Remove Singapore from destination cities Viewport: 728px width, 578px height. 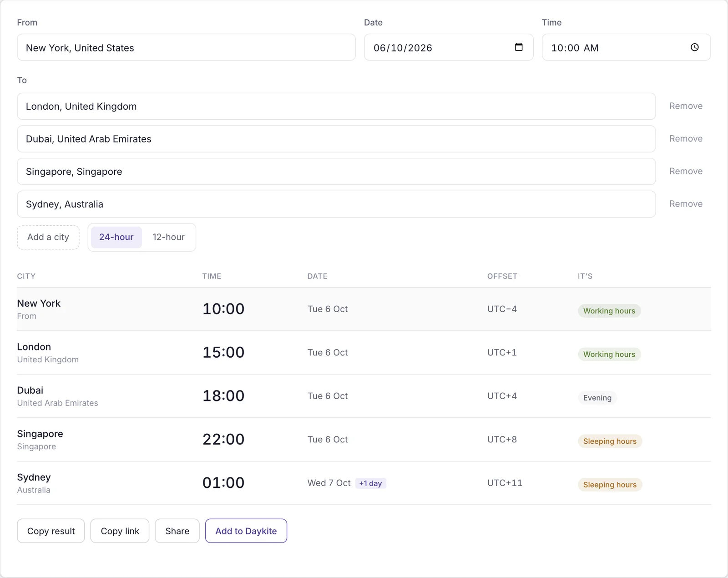pyautogui.click(x=686, y=171)
